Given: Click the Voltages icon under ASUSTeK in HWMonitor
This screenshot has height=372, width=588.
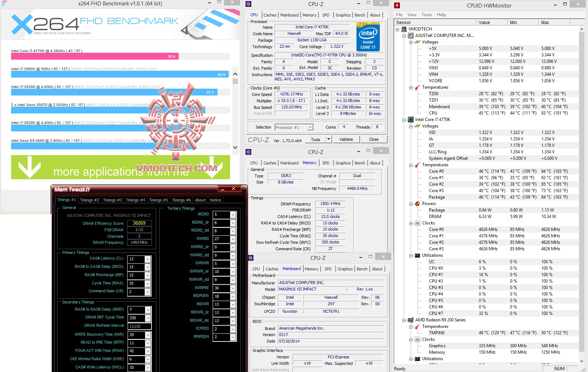Looking at the screenshot, I should point(417,42).
